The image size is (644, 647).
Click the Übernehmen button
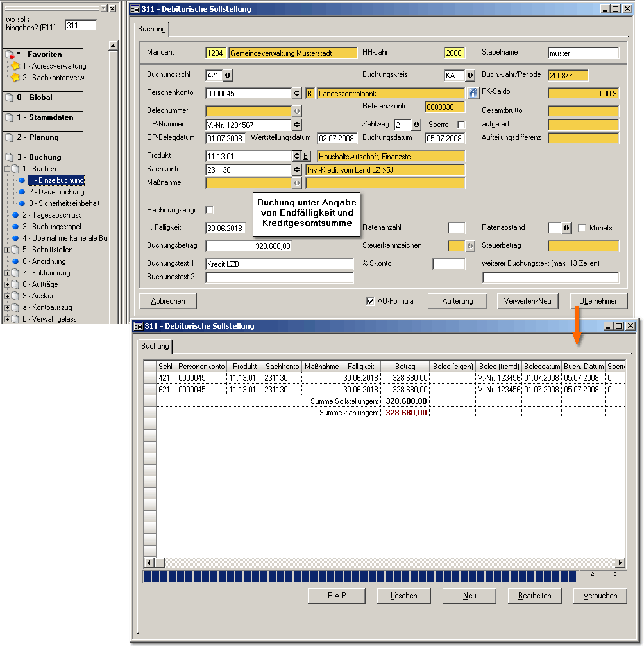coord(598,301)
